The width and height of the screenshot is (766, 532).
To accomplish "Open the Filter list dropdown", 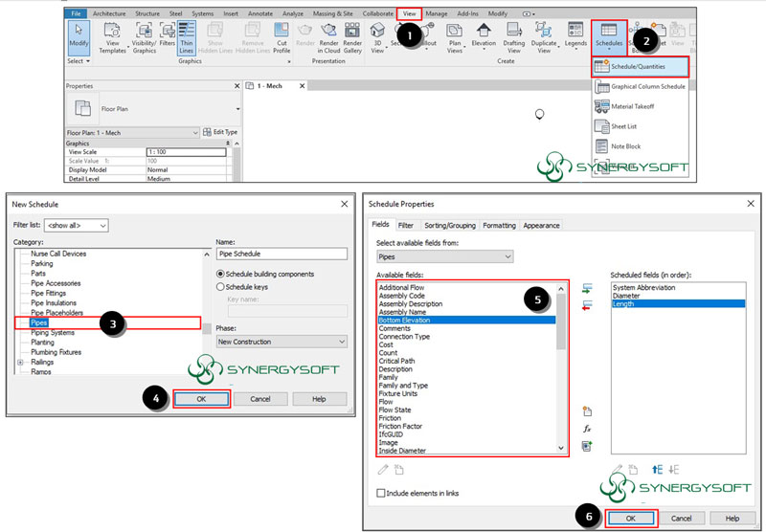I will point(78,225).
